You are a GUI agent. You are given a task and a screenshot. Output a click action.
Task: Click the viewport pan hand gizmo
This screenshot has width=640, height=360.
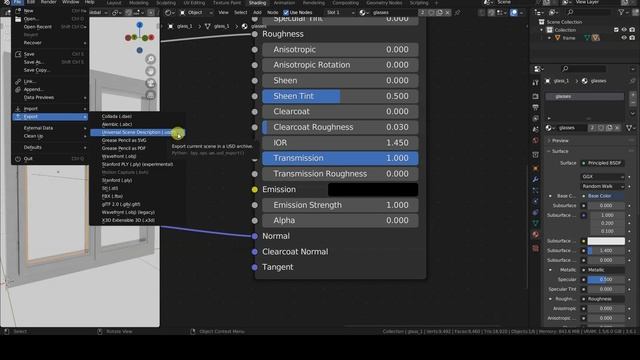151,71
